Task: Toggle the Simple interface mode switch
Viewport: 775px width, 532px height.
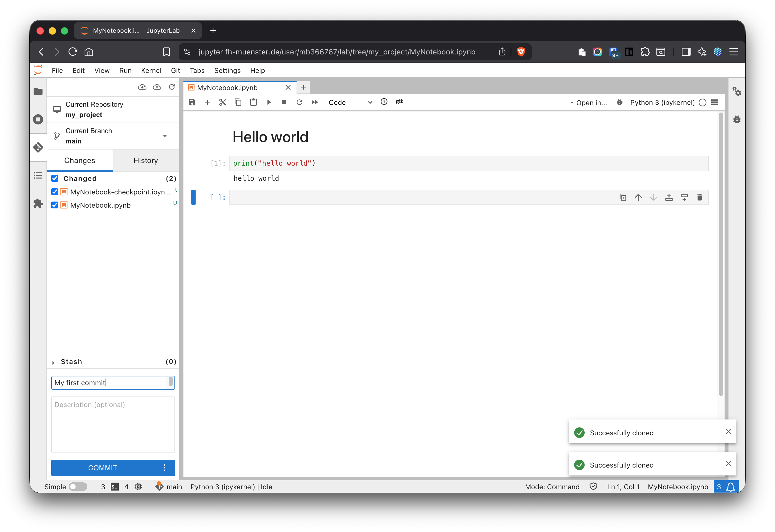Action: 78,487
